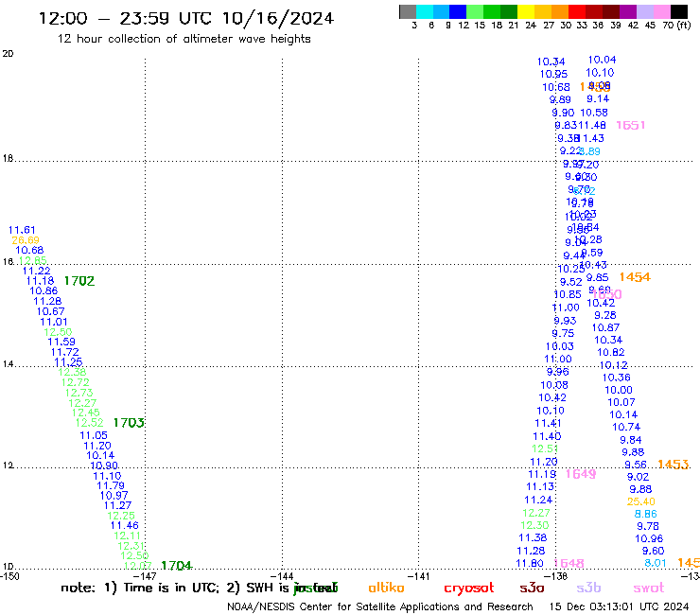Viewport: 700px width, 615px height.
Task: Click the wave height value '10.04'
Action: 603,60
